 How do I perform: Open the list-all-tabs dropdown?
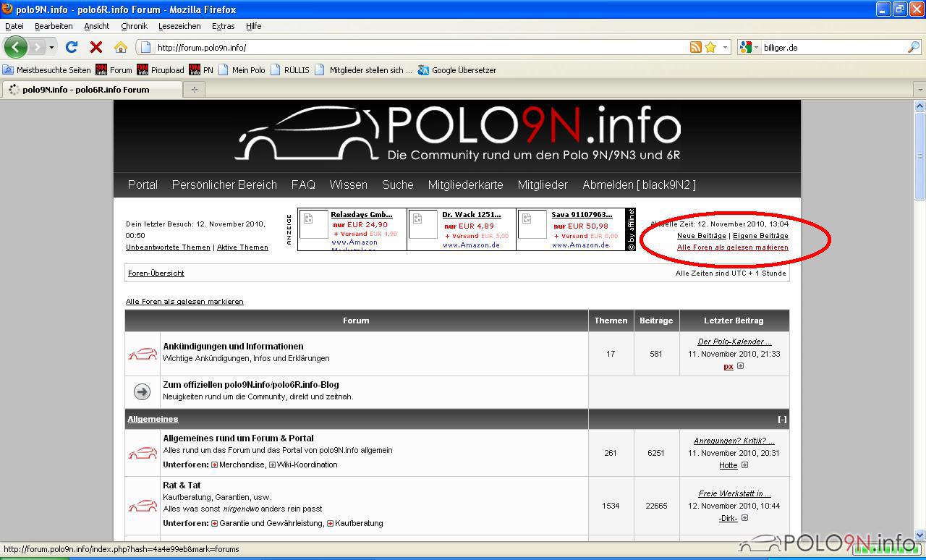[x=919, y=90]
